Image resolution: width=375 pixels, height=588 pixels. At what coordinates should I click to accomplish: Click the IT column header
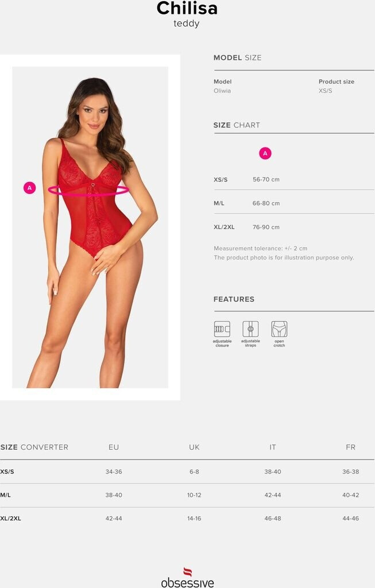point(273,447)
